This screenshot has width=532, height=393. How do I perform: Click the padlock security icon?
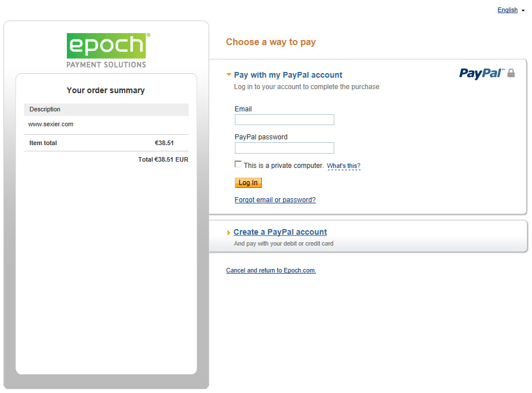pyautogui.click(x=511, y=73)
